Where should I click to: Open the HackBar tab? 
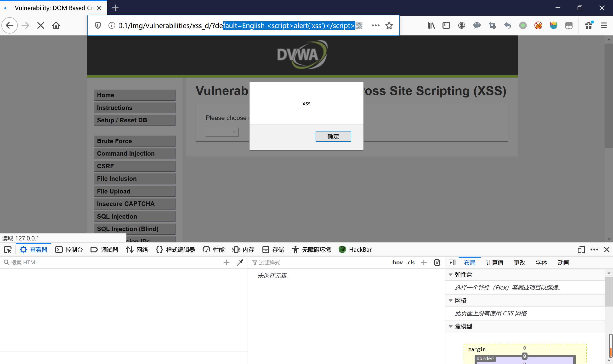point(355,250)
